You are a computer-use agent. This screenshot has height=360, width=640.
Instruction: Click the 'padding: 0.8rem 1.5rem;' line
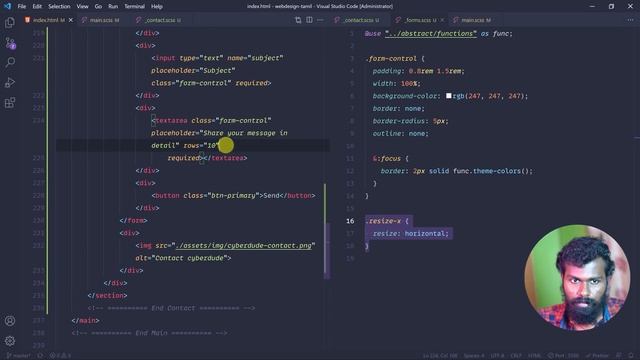pos(418,71)
